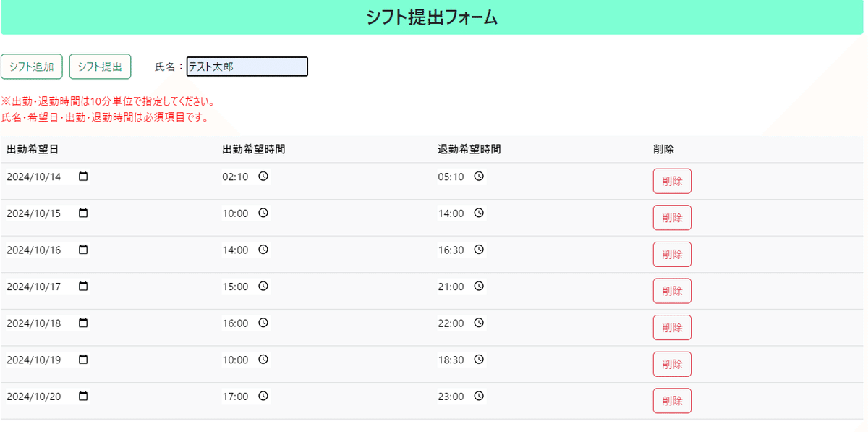Select the 16:00 start time field
The image size is (868, 432).
tap(246, 323)
